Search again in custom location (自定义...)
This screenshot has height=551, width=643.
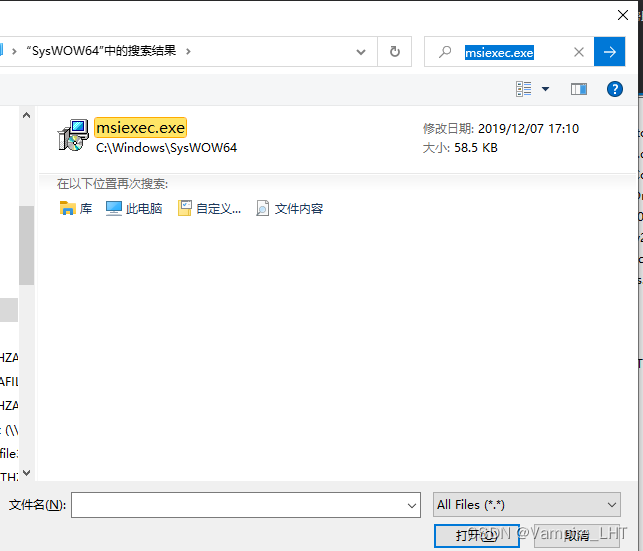pos(210,209)
